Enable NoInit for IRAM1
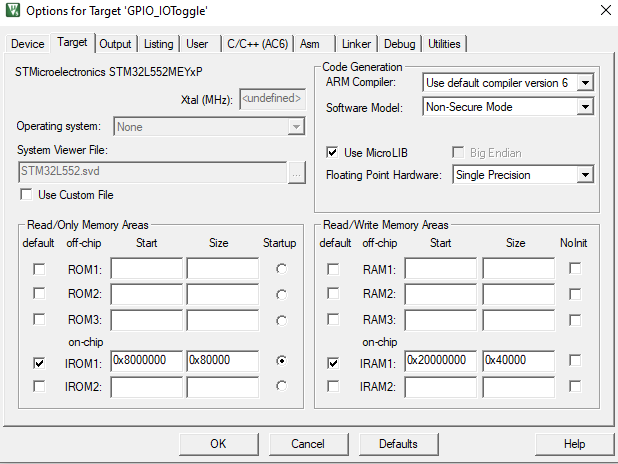618x464 pixels. coord(575,360)
